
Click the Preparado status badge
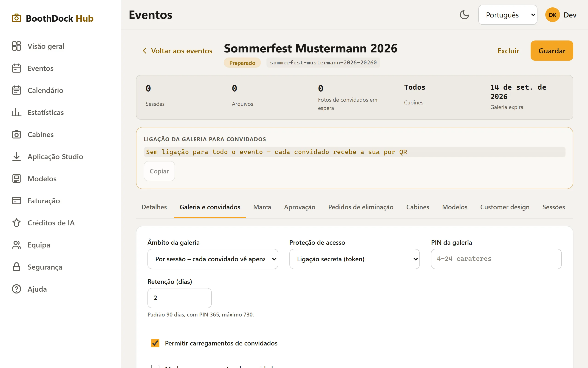(x=242, y=63)
